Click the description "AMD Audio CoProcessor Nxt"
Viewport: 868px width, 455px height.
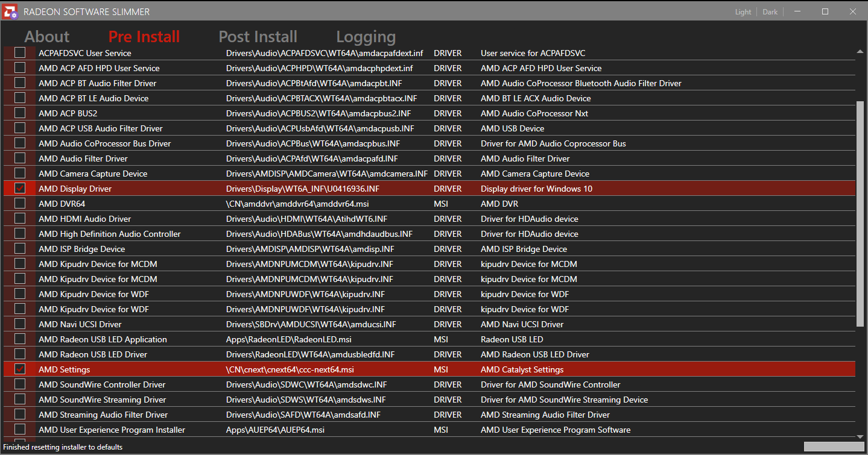(x=534, y=113)
